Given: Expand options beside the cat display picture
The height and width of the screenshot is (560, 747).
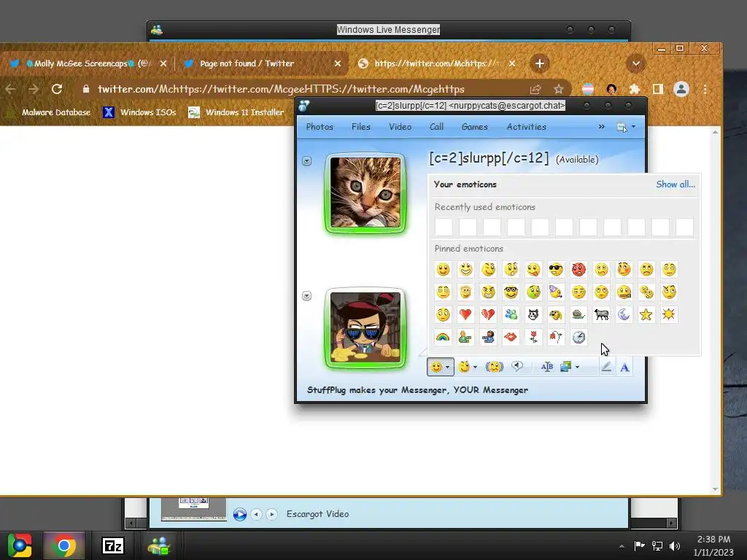Looking at the screenshot, I should (307, 161).
